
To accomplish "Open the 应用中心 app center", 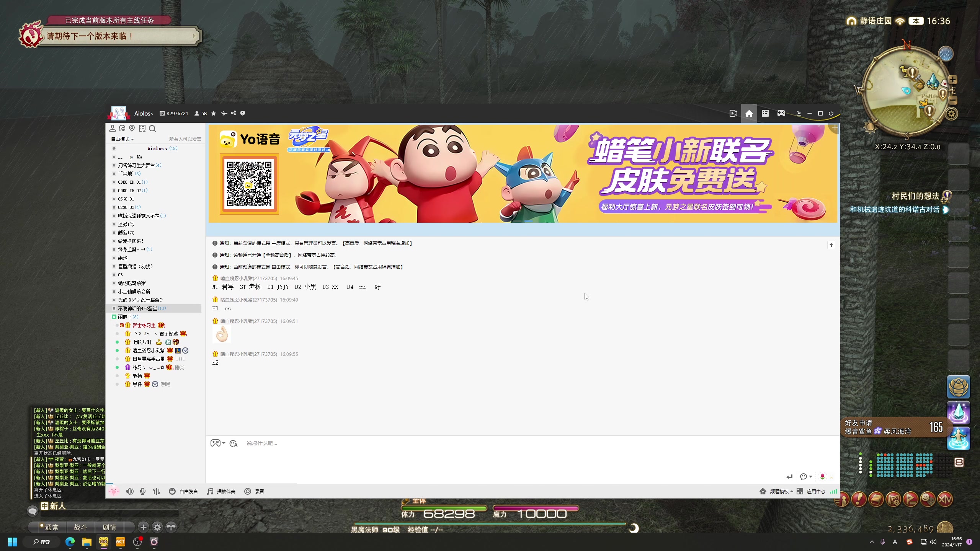I will coord(811,491).
